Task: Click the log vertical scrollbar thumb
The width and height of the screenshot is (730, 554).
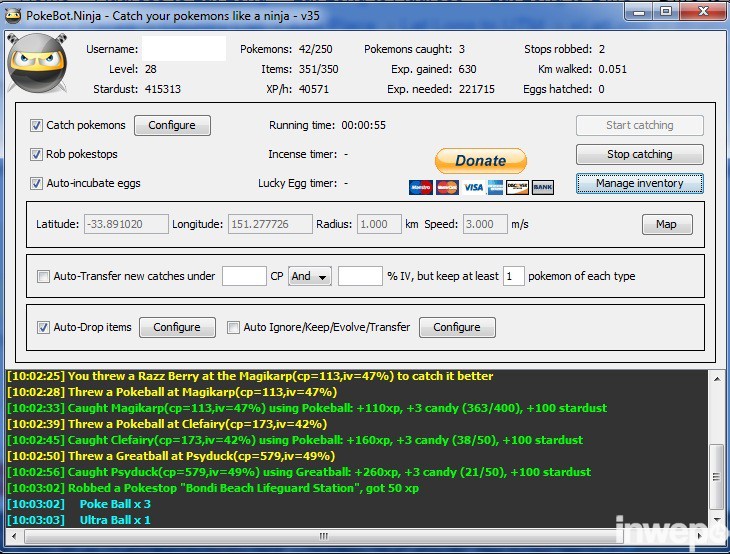Action: (x=717, y=477)
